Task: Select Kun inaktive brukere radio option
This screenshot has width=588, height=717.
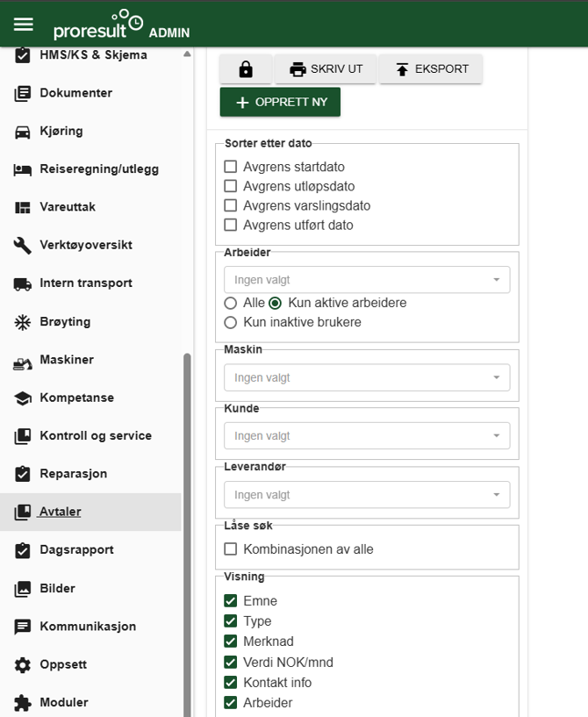Action: point(231,323)
